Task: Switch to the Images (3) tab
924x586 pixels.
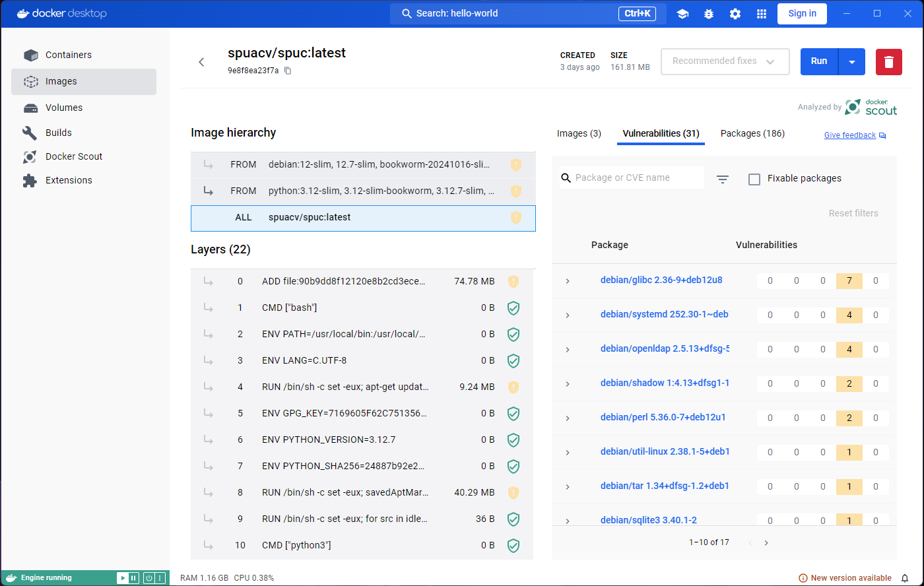Action: (x=579, y=133)
